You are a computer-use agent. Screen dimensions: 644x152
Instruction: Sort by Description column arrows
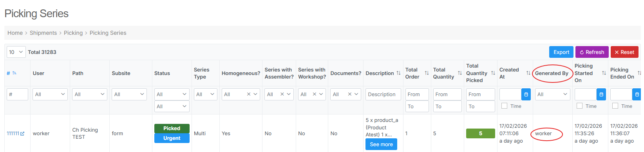point(398,73)
